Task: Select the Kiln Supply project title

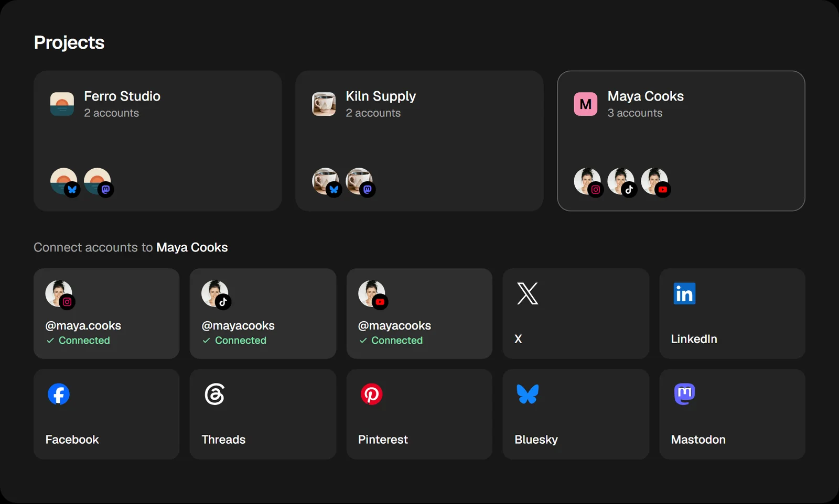Action: pyautogui.click(x=381, y=96)
